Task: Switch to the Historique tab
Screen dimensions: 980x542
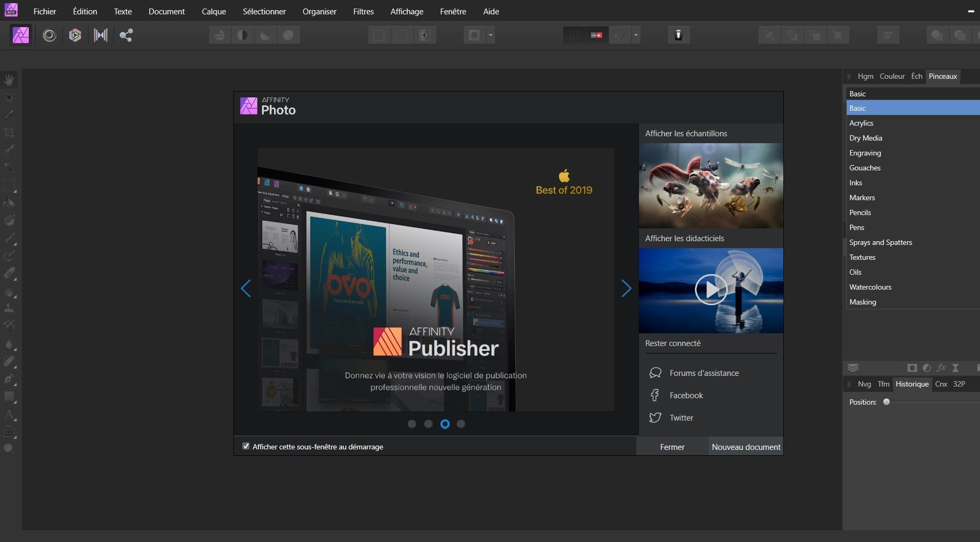Action: [912, 384]
